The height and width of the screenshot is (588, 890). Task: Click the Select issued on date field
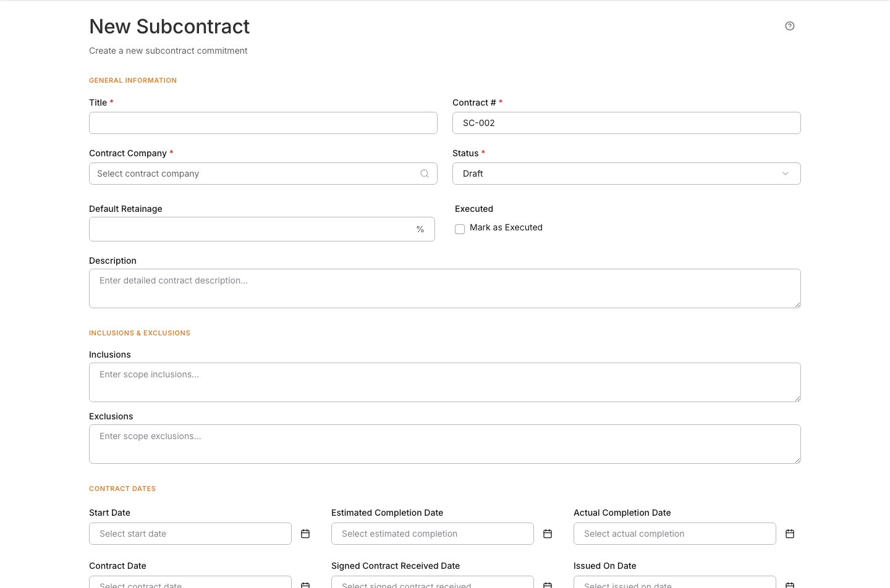(x=675, y=582)
